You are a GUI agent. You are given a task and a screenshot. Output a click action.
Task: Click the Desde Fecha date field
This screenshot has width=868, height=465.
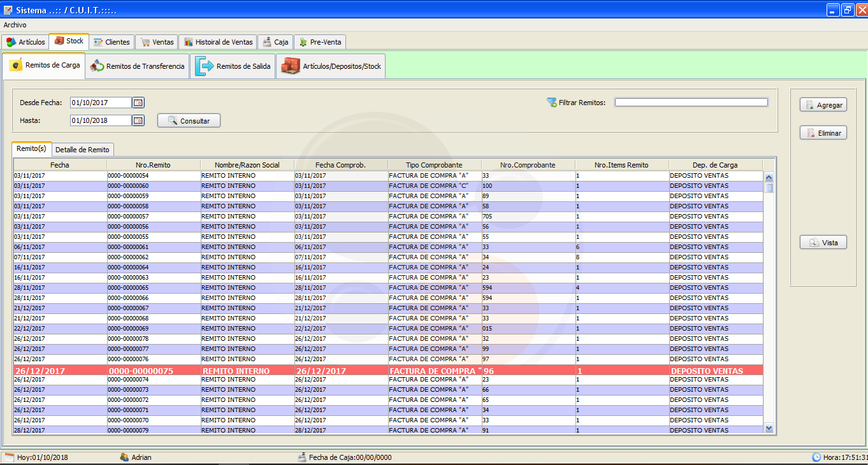[101, 103]
